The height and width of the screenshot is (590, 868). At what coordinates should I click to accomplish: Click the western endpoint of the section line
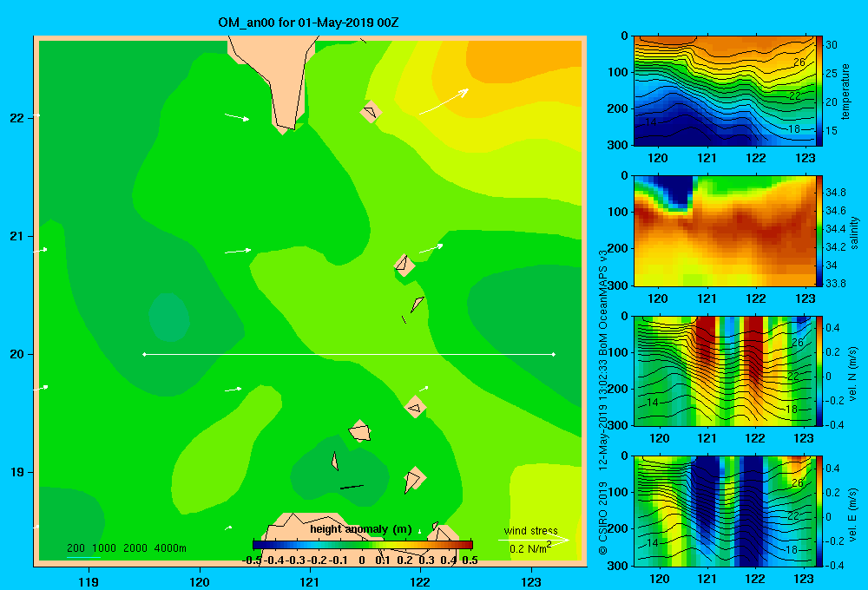click(x=144, y=354)
